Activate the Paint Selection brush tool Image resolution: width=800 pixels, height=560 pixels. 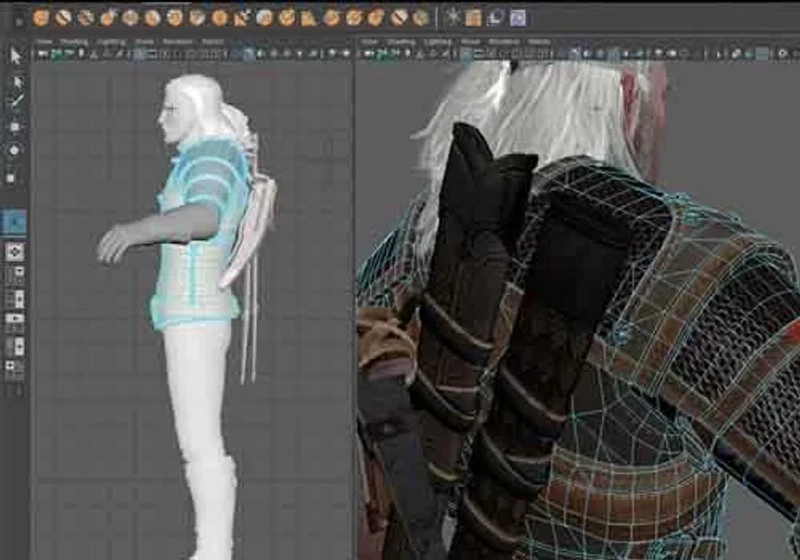tap(16, 101)
